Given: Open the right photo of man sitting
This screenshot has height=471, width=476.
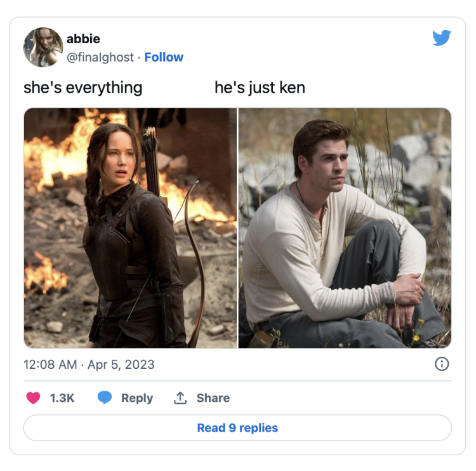Looking at the screenshot, I should (345, 228).
